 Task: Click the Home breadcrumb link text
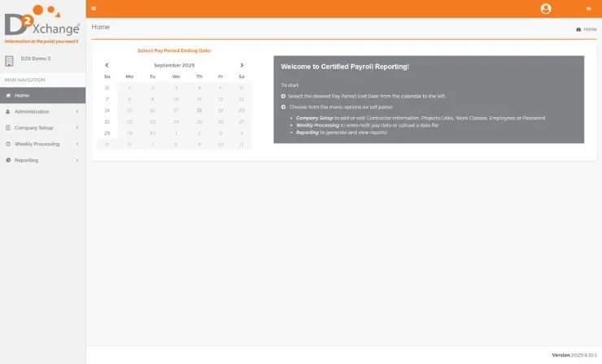coord(590,29)
